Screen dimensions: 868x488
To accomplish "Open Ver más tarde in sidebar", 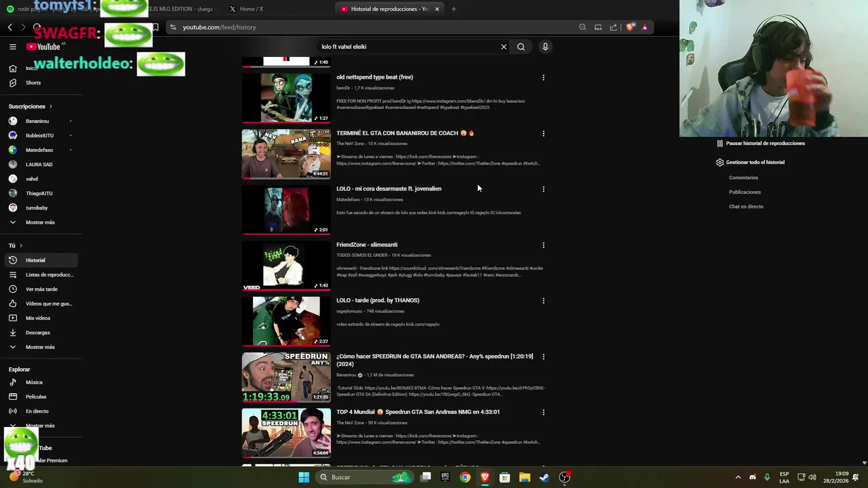I will coord(41,289).
